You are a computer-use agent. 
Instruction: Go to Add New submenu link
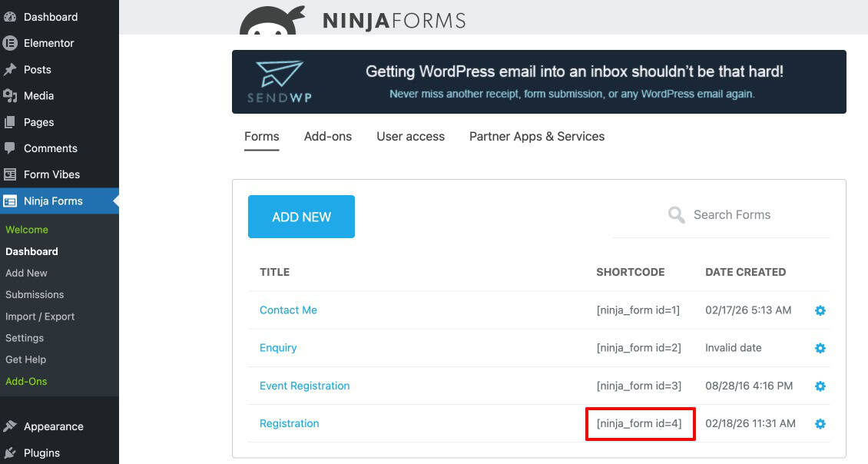(26, 273)
